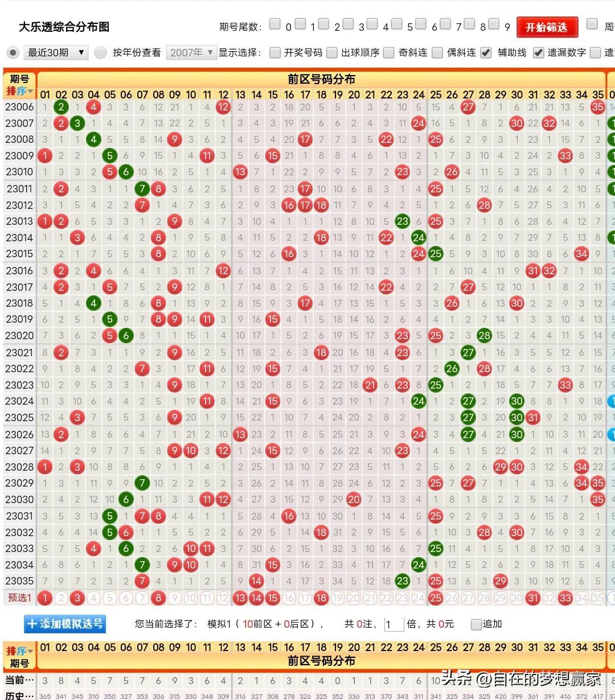Click column header 07 in top header row

point(142,94)
